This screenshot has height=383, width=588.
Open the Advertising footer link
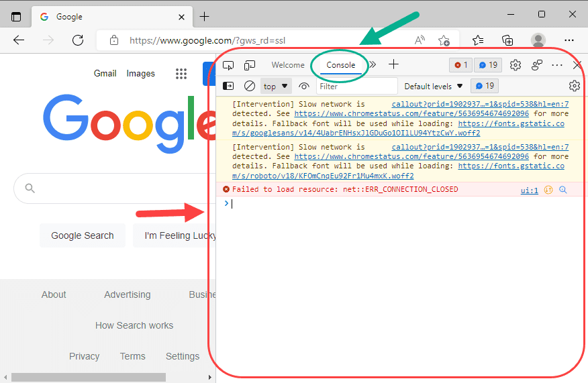coord(128,294)
